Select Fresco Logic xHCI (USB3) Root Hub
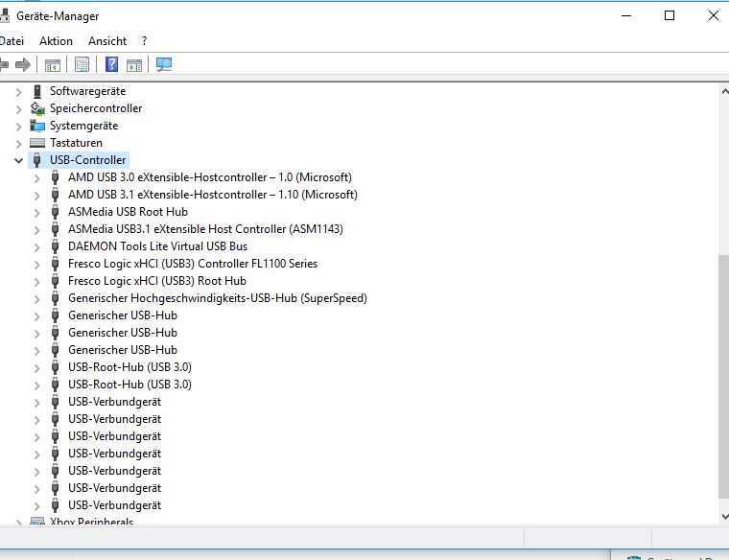The width and height of the screenshot is (729, 560). point(156,281)
